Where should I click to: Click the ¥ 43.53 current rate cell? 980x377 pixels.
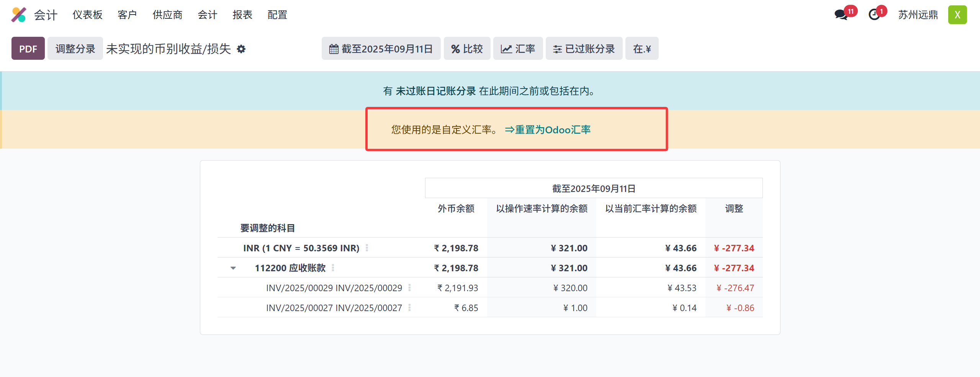tap(682, 288)
